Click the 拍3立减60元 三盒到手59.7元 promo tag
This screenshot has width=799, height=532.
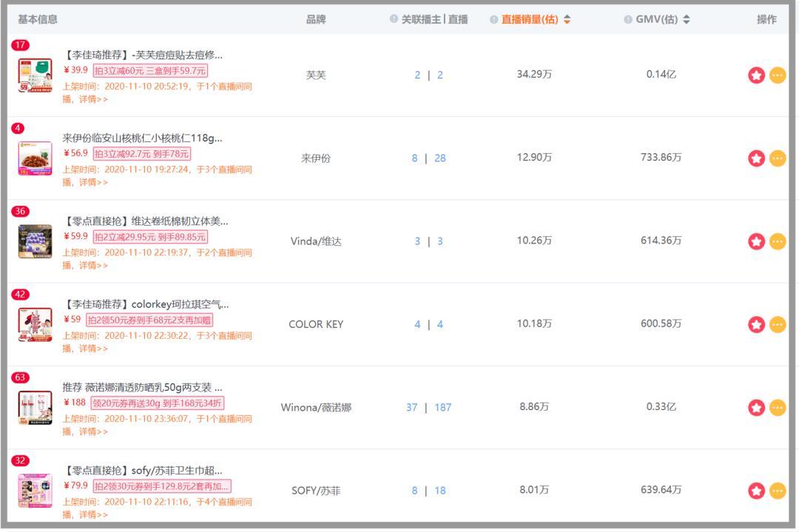click(150, 71)
